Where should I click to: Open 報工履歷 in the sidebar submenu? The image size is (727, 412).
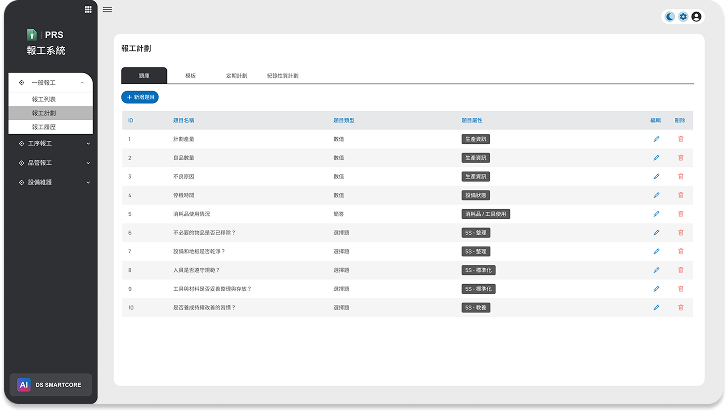point(44,127)
